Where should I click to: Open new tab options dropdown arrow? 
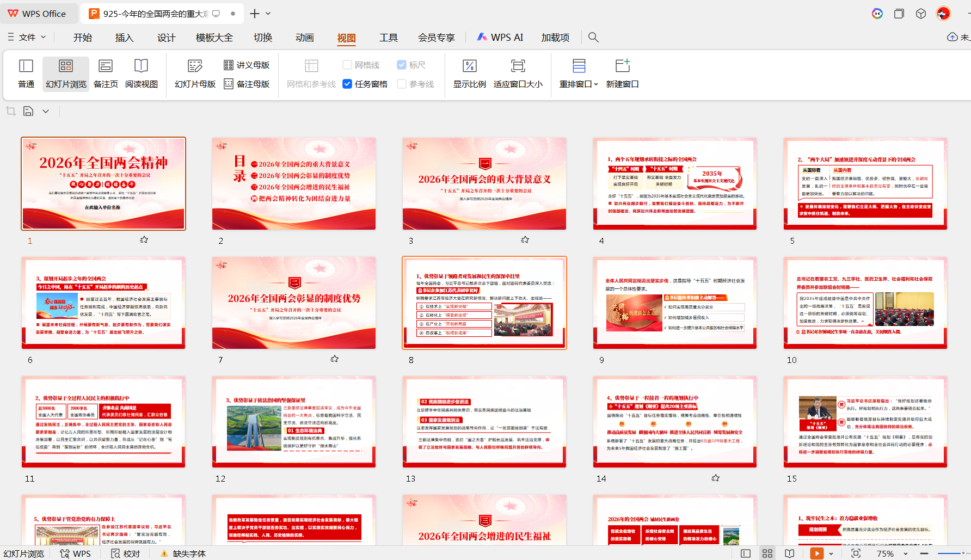point(268,14)
